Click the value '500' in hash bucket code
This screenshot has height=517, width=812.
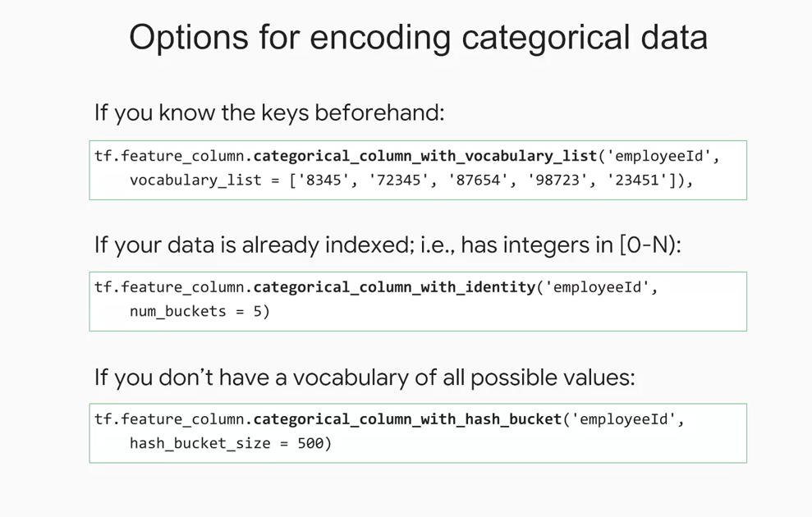(310, 443)
